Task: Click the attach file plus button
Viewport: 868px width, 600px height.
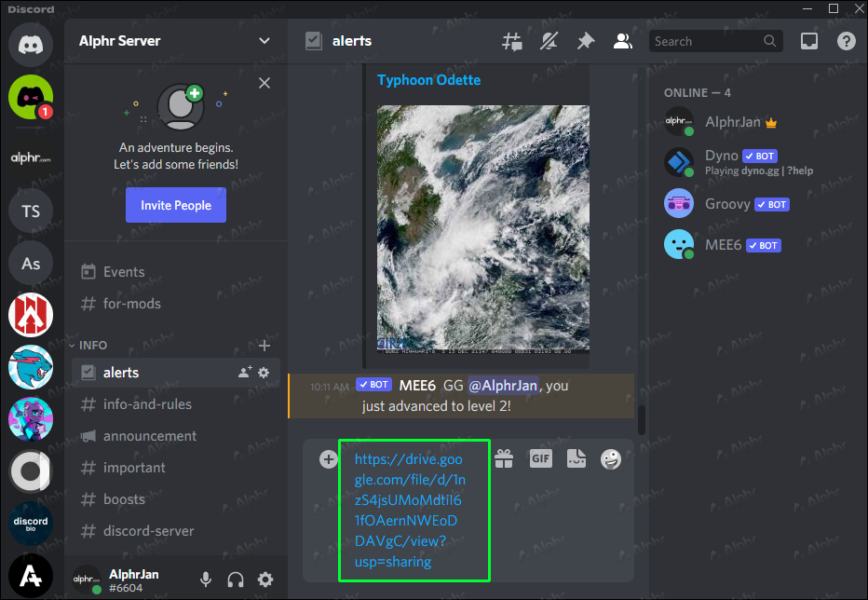Action: (x=328, y=459)
